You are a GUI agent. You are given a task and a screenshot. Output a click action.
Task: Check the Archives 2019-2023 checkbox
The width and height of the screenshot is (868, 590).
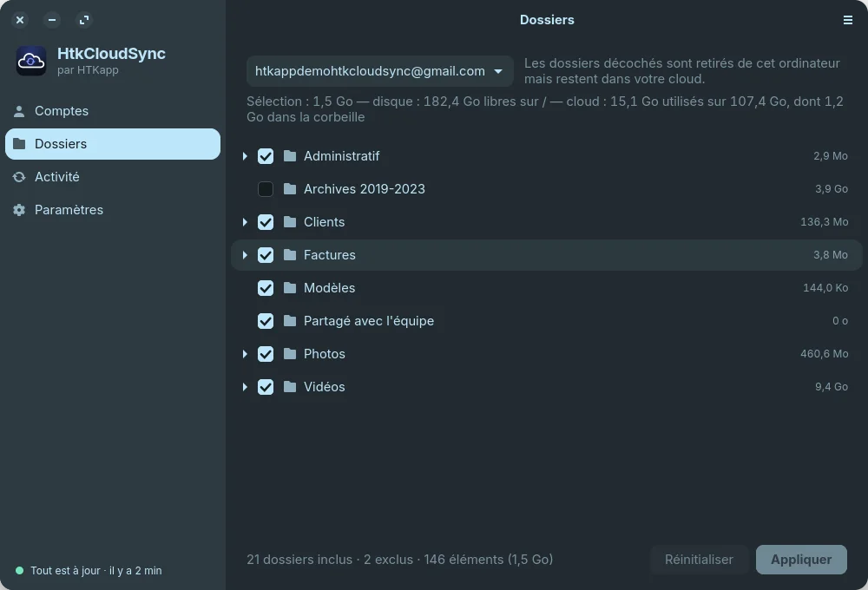coord(266,189)
